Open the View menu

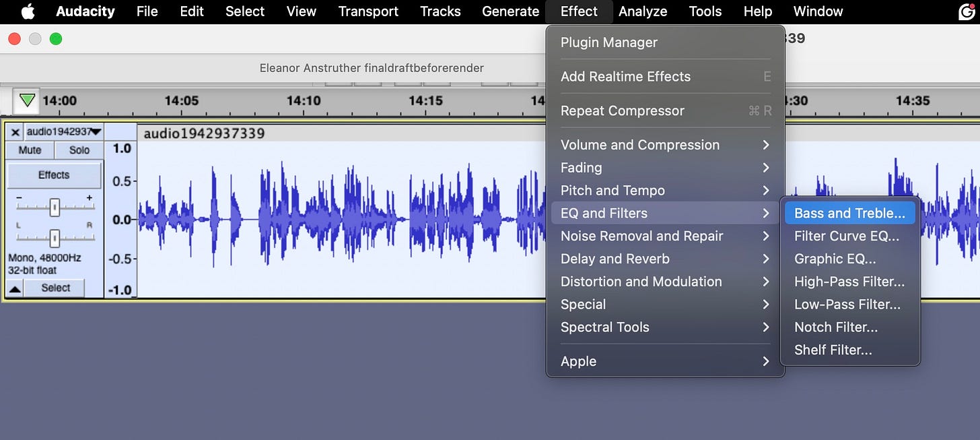click(x=302, y=11)
